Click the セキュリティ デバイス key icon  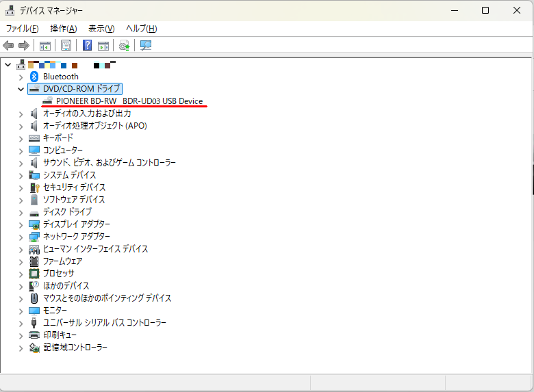pyautogui.click(x=34, y=187)
